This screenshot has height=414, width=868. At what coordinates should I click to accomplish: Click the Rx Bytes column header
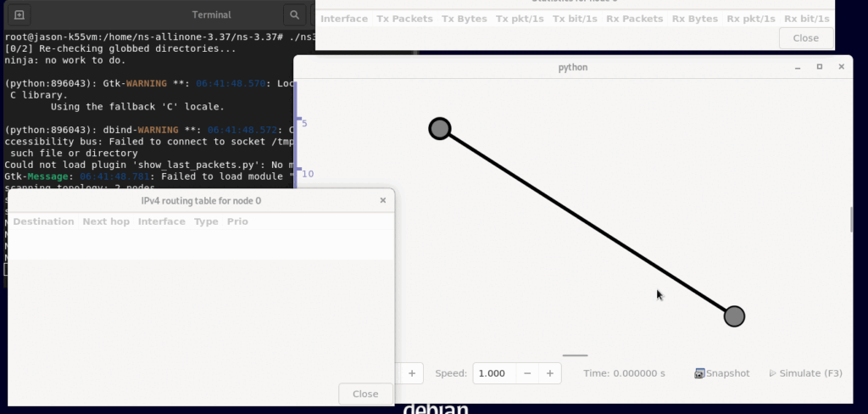point(694,19)
